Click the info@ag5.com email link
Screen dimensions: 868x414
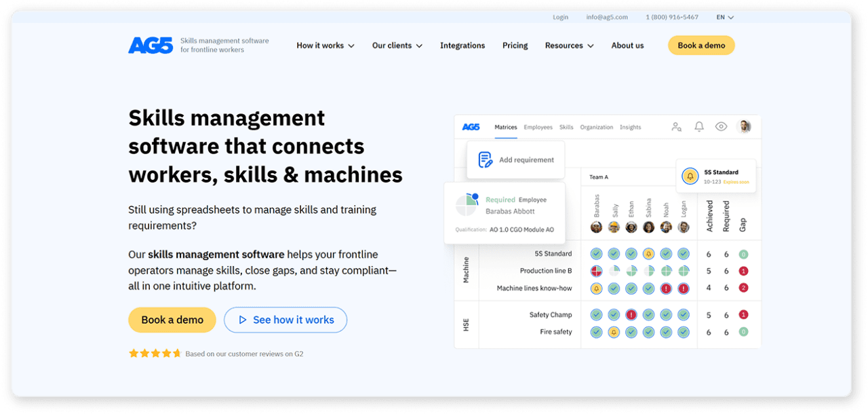(608, 17)
